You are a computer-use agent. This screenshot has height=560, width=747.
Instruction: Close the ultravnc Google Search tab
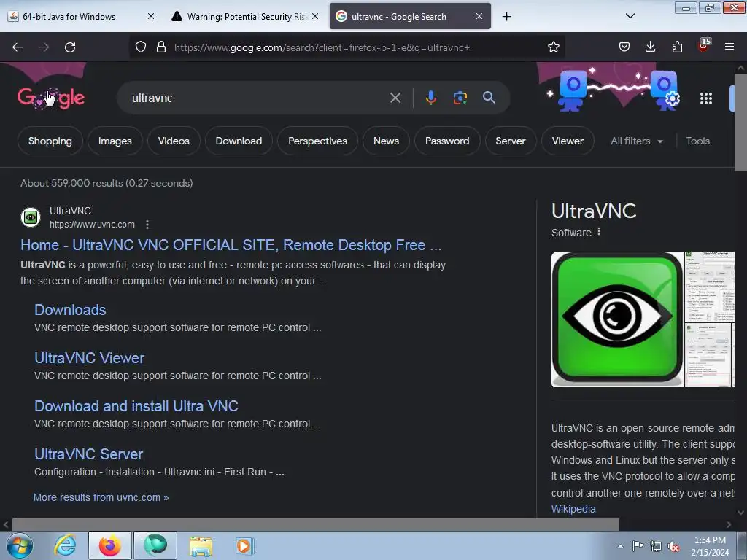pos(479,16)
